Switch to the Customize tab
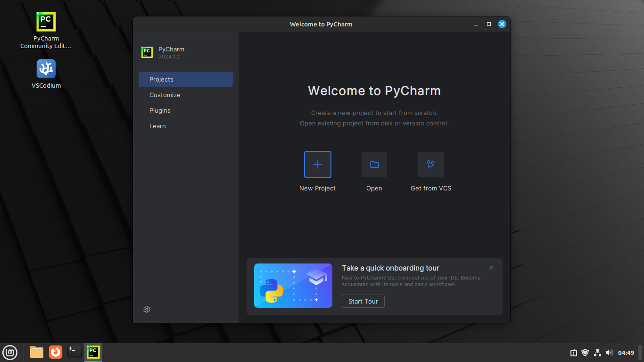Viewport: 644px width, 362px height. click(186, 95)
